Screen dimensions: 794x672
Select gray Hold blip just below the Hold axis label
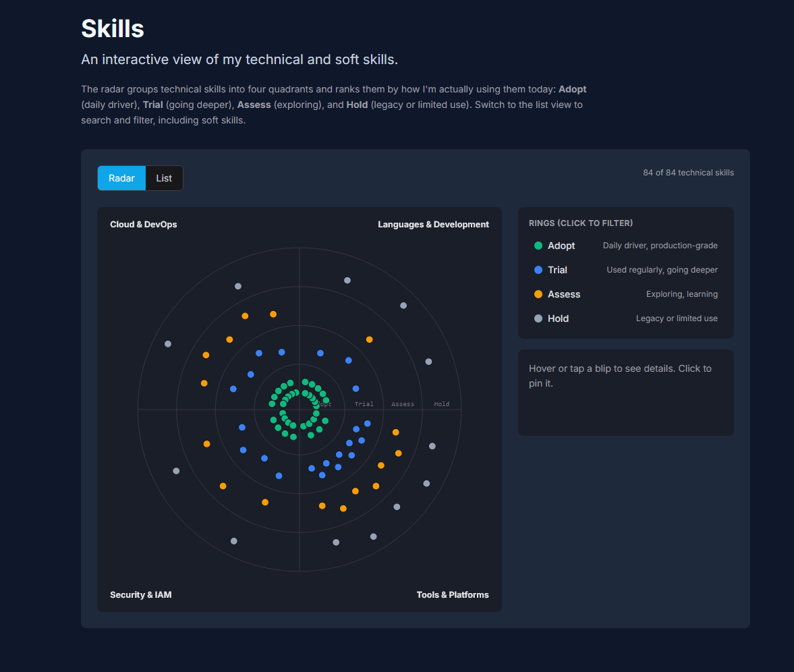432,446
